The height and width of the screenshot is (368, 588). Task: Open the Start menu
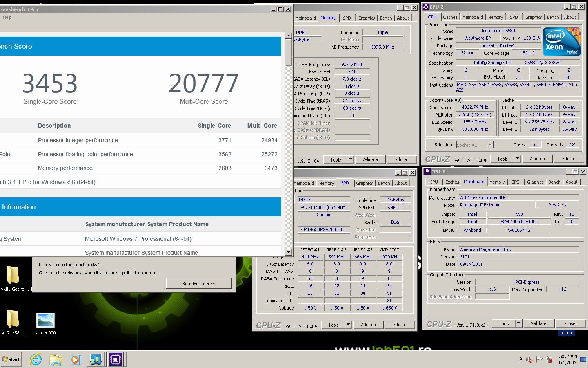pyautogui.click(x=11, y=359)
